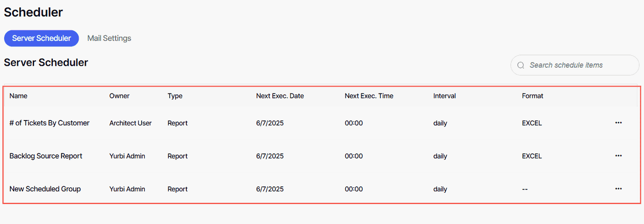Sort by the Type column header
Viewport: 644px width, 224px height.
175,96
